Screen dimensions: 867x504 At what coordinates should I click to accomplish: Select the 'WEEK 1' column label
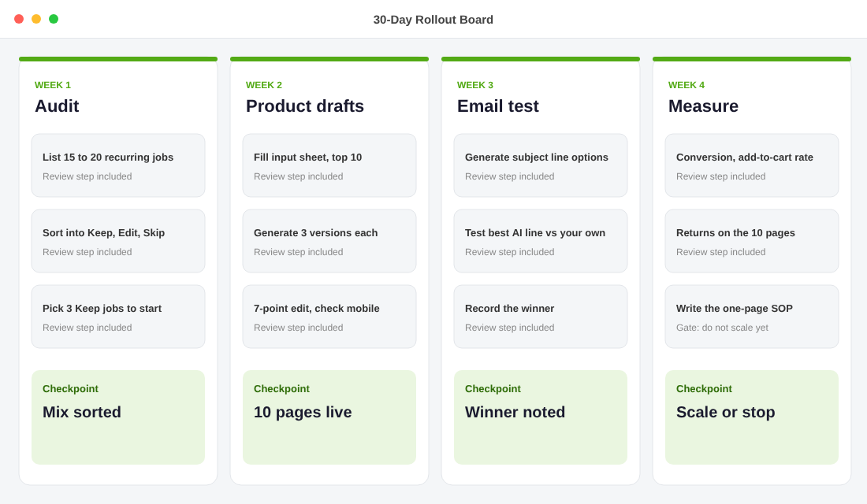pos(53,85)
